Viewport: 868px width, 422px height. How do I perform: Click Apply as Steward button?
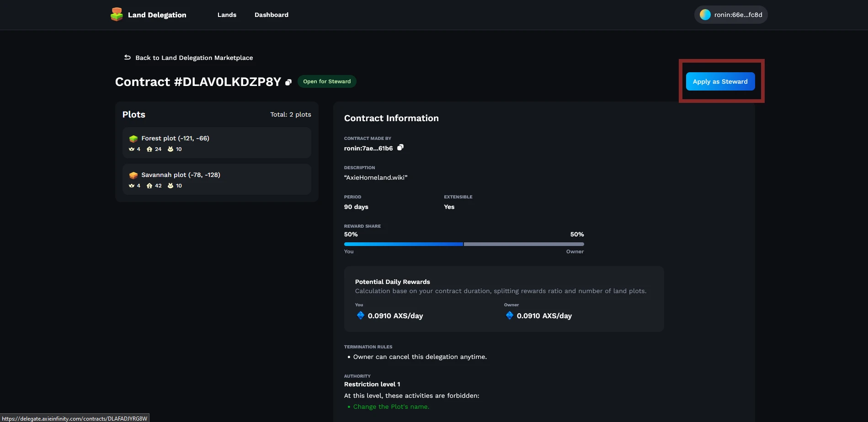[x=720, y=81]
